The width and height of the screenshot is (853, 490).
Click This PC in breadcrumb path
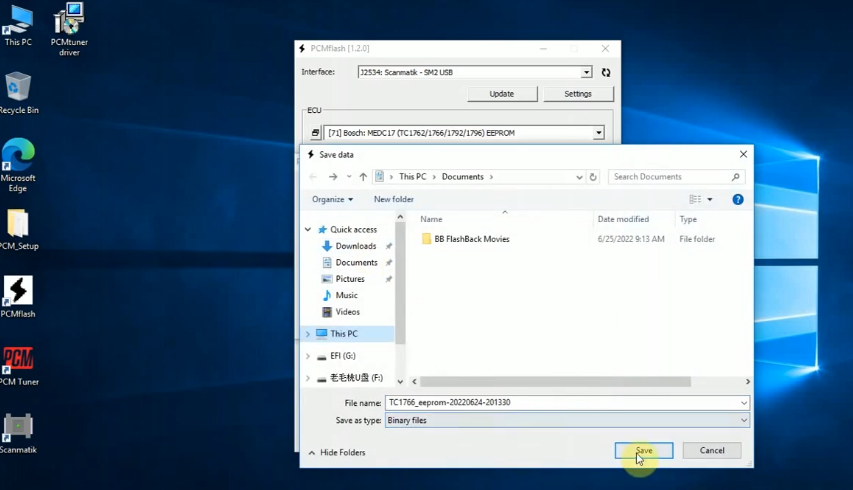[412, 177]
